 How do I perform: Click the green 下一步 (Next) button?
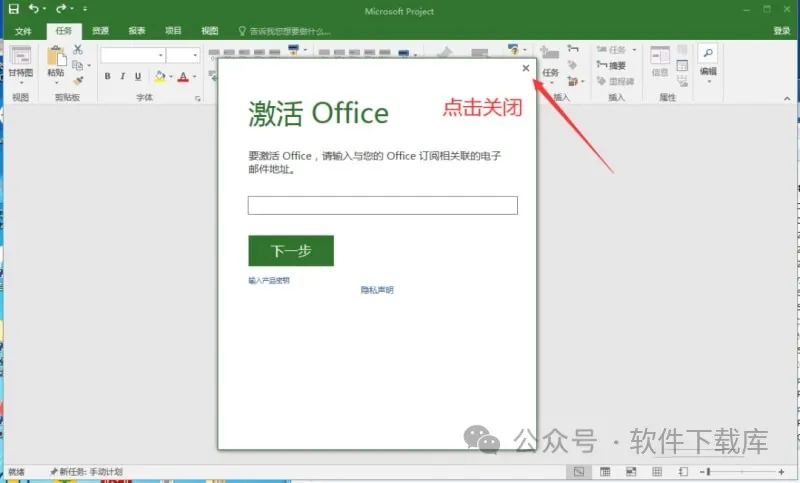click(x=291, y=250)
